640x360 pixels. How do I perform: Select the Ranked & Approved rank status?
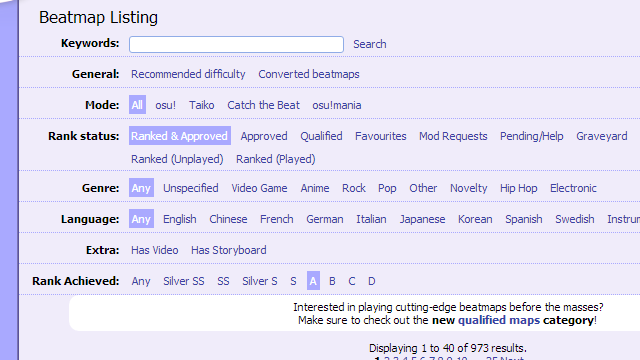click(x=180, y=136)
